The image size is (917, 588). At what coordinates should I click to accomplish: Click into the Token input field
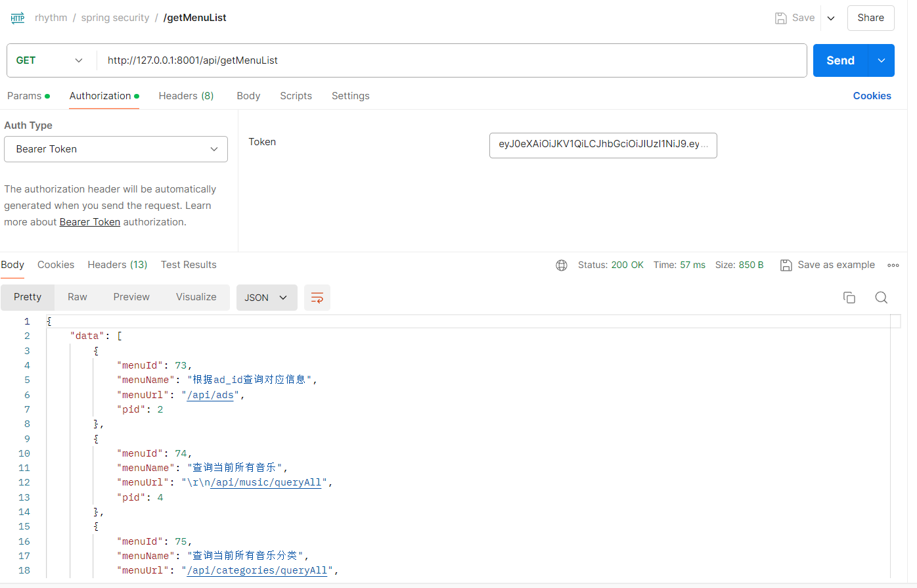pyautogui.click(x=602, y=145)
